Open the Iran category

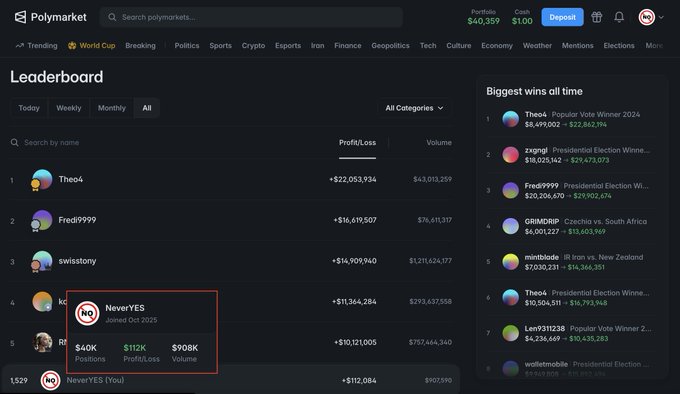coord(317,46)
